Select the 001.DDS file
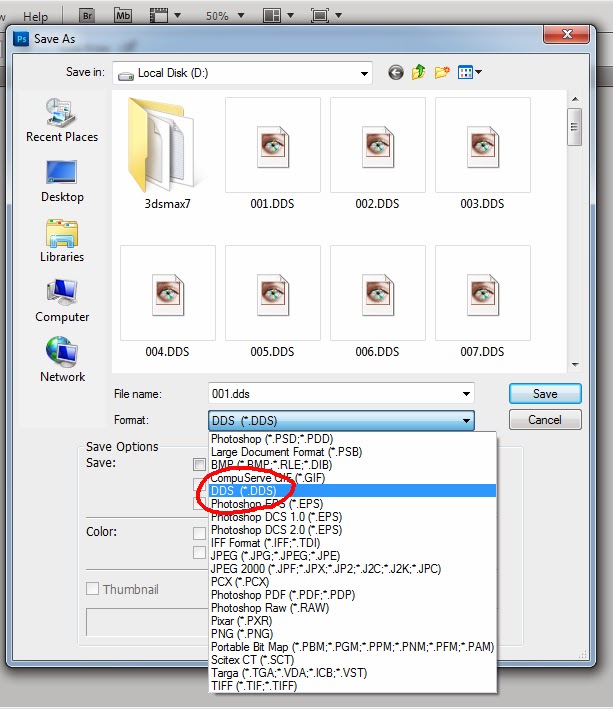This screenshot has height=709, width=613. click(x=273, y=154)
